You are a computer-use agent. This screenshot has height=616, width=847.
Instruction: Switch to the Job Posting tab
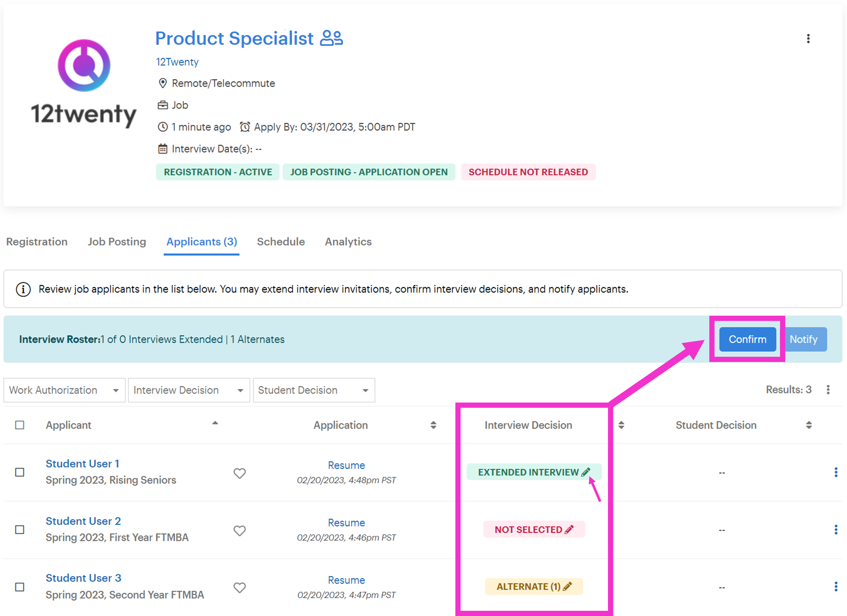click(x=117, y=242)
